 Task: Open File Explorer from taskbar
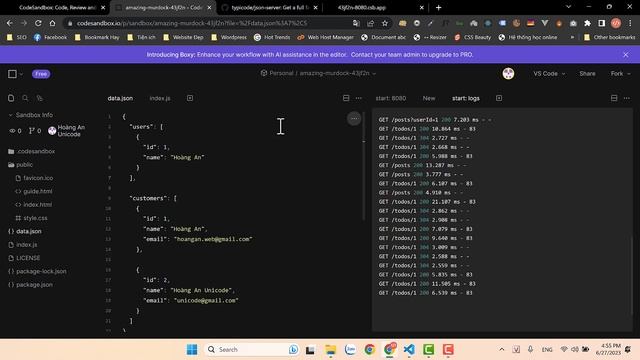(x=330, y=349)
